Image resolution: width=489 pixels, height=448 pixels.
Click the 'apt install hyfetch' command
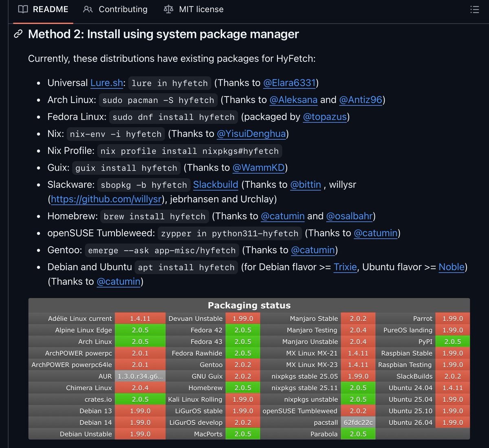(186, 268)
